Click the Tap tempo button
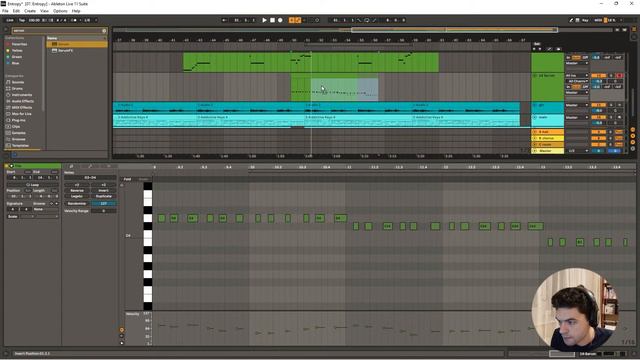640x360 pixels. 22,20
